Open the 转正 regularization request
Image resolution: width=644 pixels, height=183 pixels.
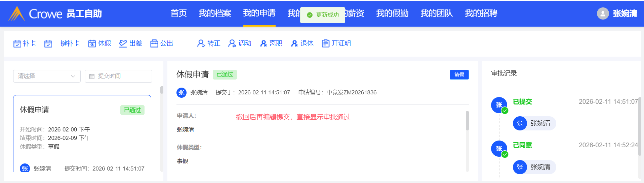click(209, 43)
